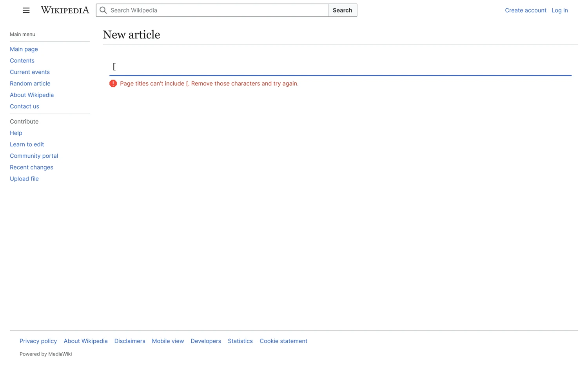View Recent changes

point(31,167)
